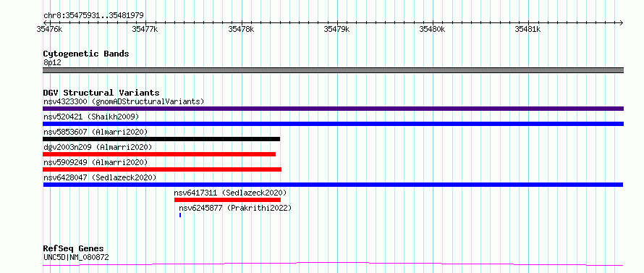Viewport: 644px width, 273px height.
Task: Select the red dgv2003n209 variant bar
Action: click(159, 154)
